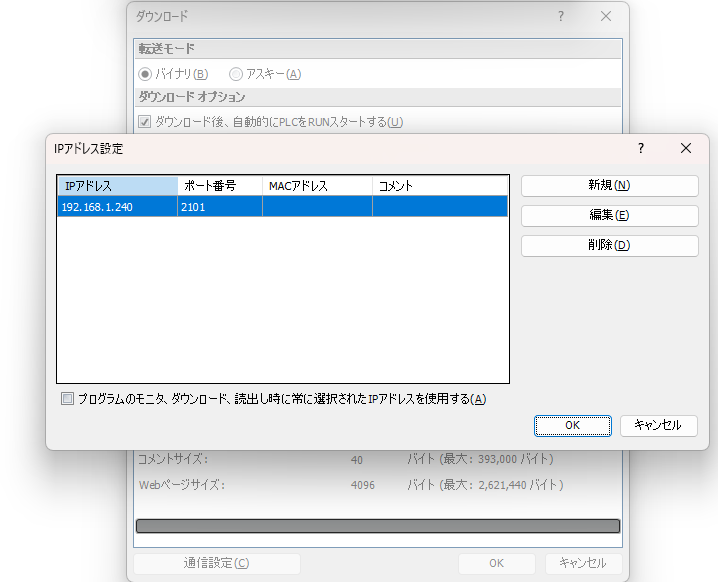Click the 削除(D) button
The height and width of the screenshot is (582, 718).
(x=609, y=245)
